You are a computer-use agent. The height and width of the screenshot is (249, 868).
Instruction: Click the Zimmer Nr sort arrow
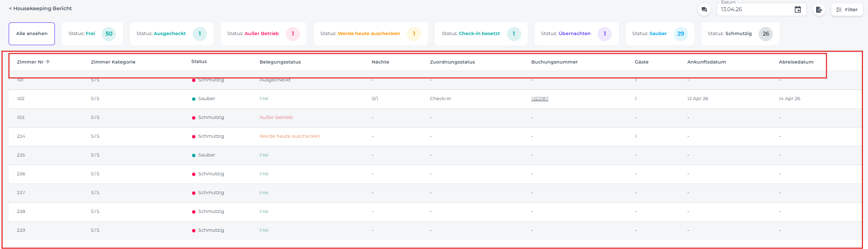coord(48,62)
